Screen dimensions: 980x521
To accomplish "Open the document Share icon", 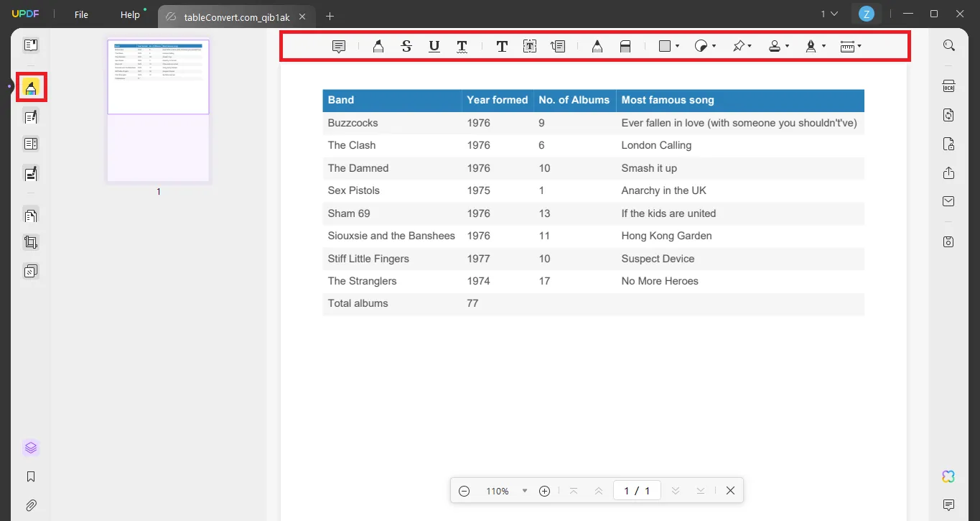I will [948, 172].
